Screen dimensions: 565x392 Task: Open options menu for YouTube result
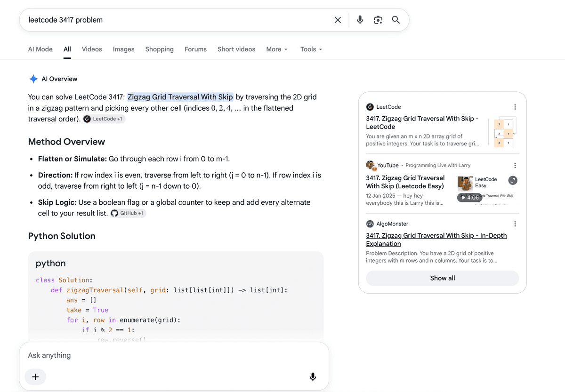tap(515, 165)
